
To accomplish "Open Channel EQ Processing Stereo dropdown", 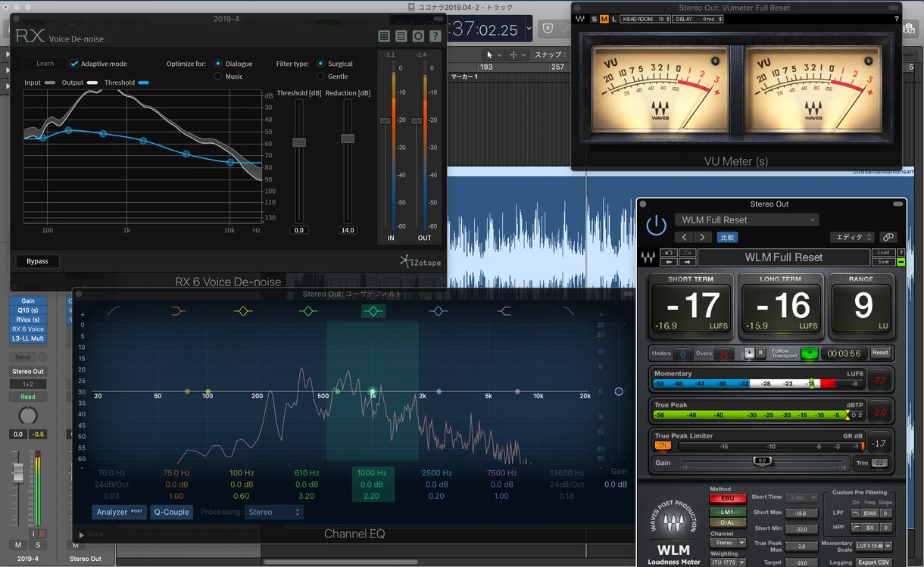I will click(274, 512).
